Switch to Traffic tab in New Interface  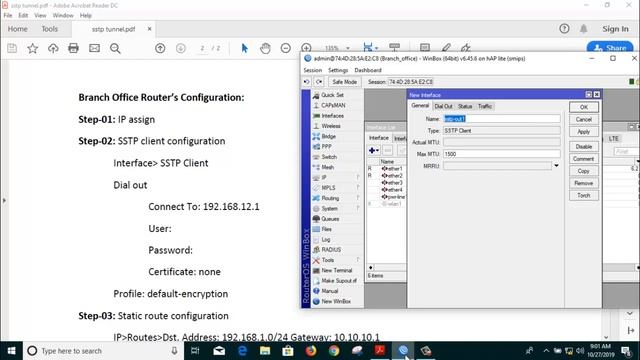[x=485, y=106]
